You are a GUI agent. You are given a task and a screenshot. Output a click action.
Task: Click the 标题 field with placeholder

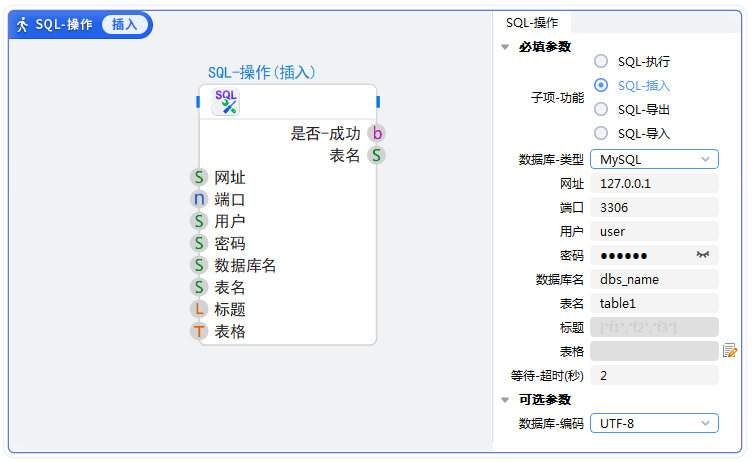point(654,327)
